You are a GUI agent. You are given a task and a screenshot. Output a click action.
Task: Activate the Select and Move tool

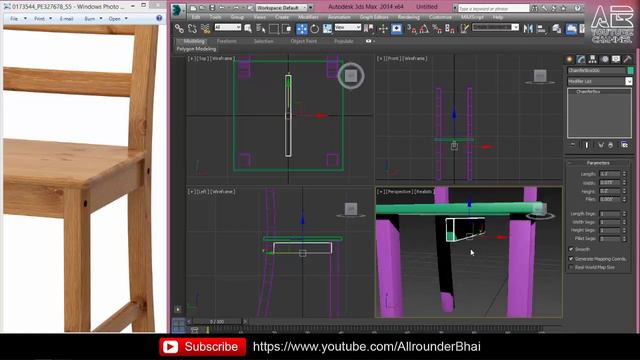(302, 29)
